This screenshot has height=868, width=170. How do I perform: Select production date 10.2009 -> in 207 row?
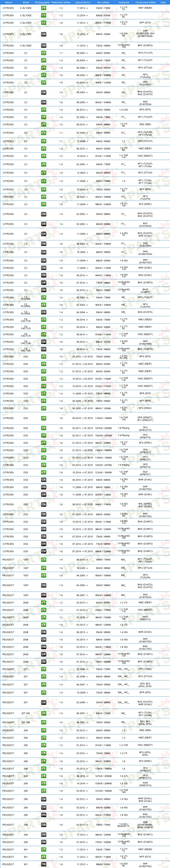pos(82,692)
